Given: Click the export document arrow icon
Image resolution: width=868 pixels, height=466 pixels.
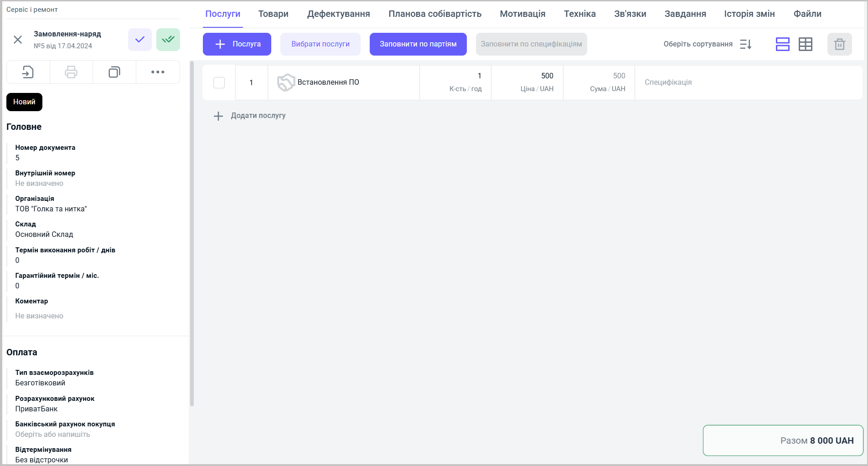Looking at the screenshot, I should coord(28,72).
